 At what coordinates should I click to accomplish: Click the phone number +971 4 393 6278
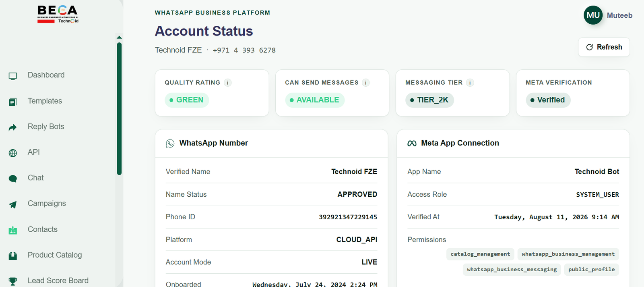244,50
